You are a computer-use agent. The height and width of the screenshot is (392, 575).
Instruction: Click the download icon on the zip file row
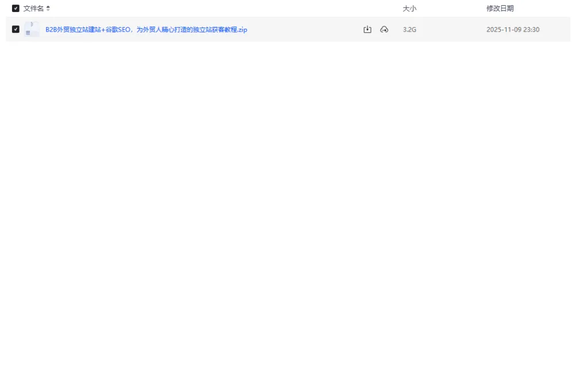[367, 29]
